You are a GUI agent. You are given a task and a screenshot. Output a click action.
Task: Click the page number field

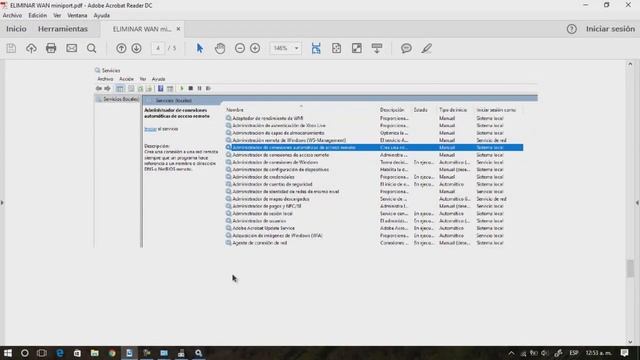(158, 48)
